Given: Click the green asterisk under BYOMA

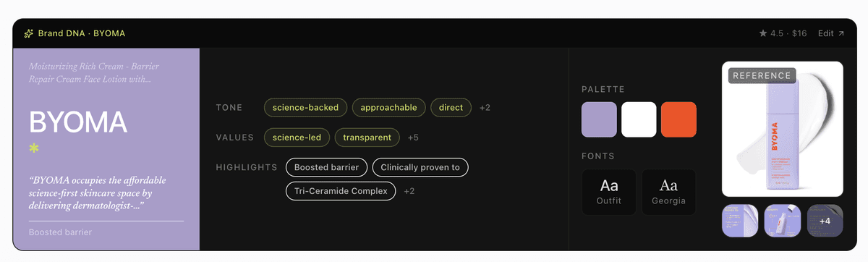Looking at the screenshot, I should click(x=33, y=148).
